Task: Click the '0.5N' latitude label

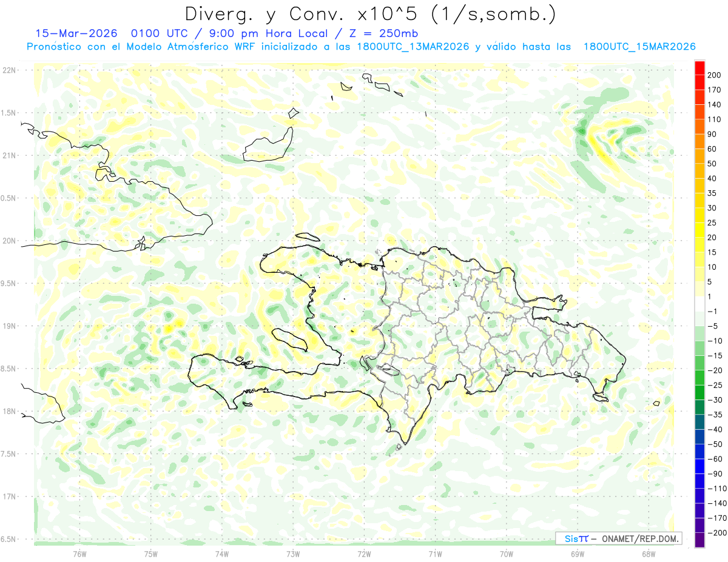Action: pos(8,198)
